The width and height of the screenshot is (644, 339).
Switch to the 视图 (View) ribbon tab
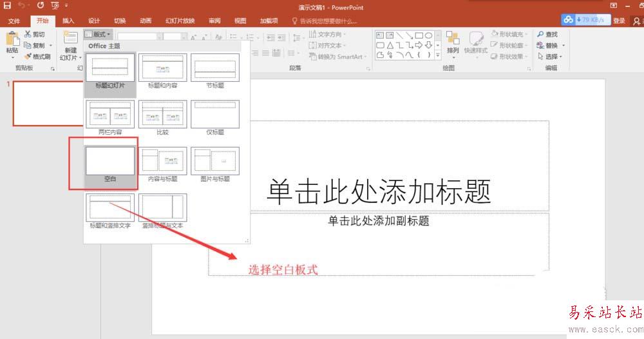[x=240, y=21]
